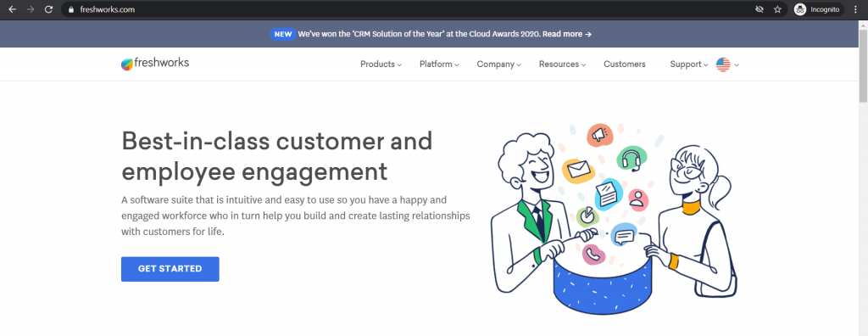
Task: Click the red person profile illustration icon
Action: pyautogui.click(x=638, y=199)
